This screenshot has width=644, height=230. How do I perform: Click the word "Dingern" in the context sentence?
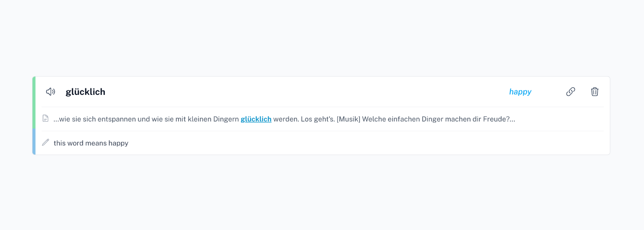(226, 119)
